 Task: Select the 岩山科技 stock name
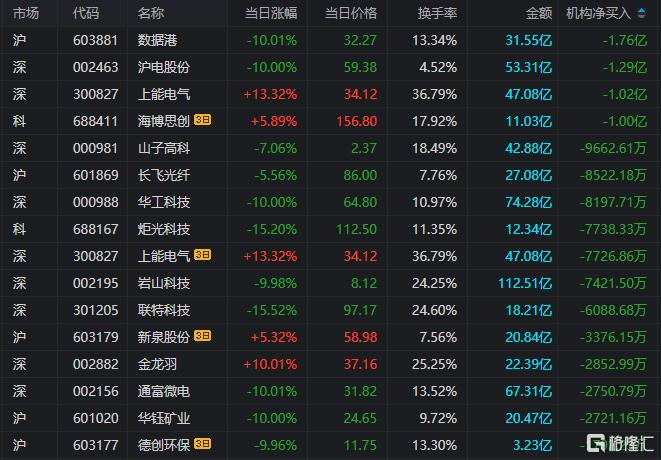click(x=164, y=281)
